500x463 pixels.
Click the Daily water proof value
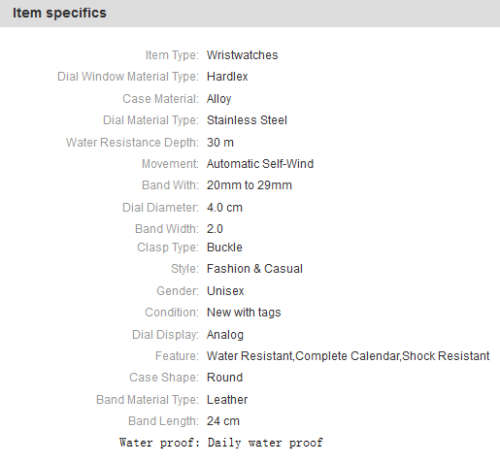click(265, 443)
